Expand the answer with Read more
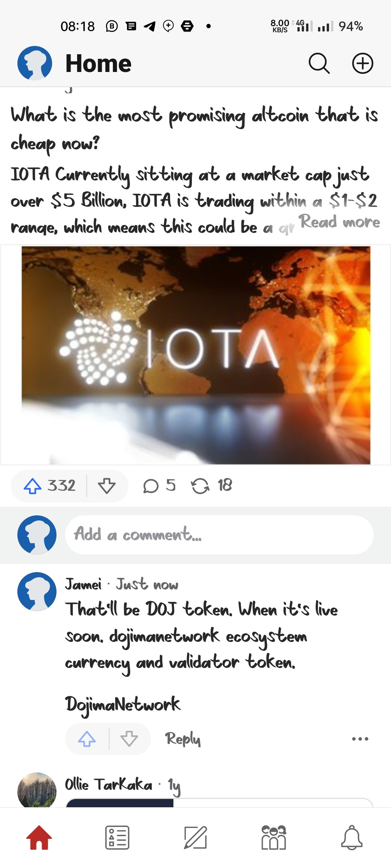This screenshot has width=391, height=868. click(339, 222)
